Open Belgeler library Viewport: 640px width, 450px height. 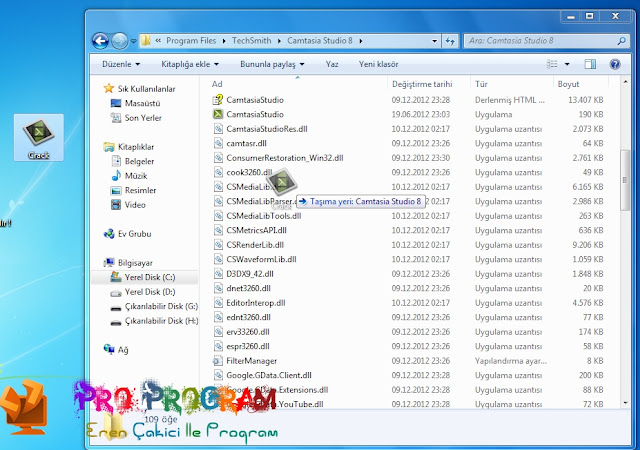click(x=133, y=161)
